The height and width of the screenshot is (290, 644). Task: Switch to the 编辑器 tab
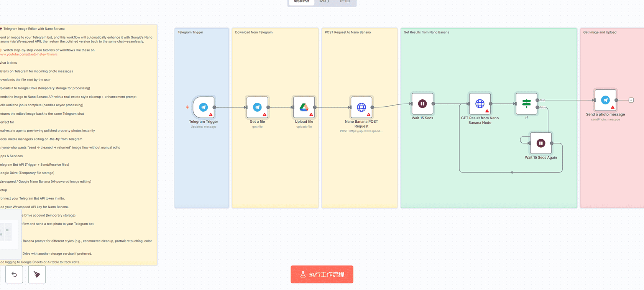pyautogui.click(x=301, y=2)
